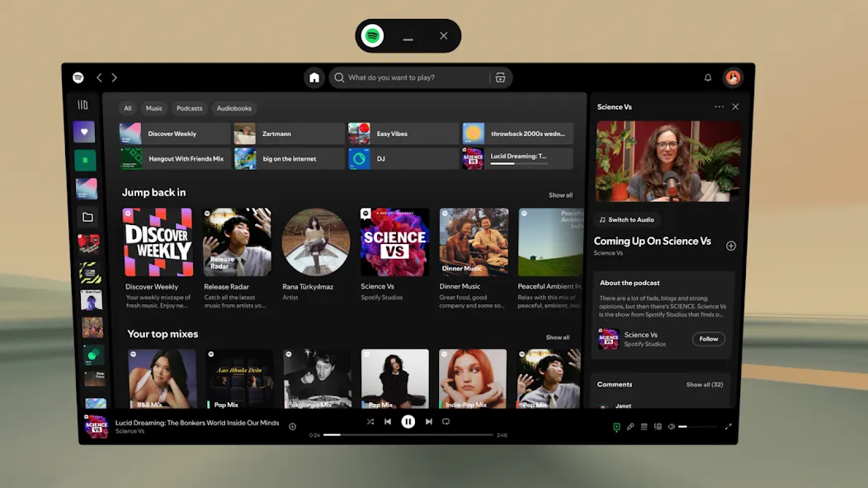Enter full screen from player bar

coord(728,426)
